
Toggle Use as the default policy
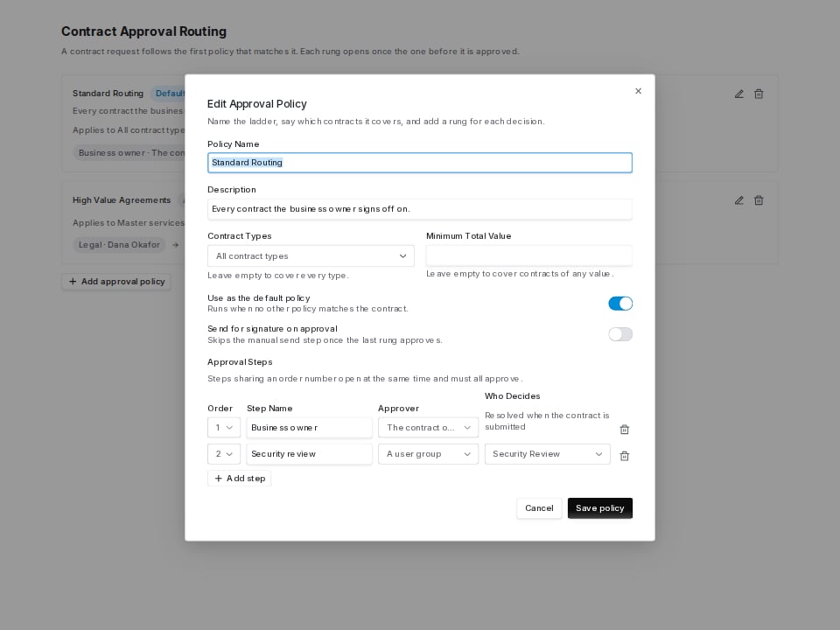[620, 304]
